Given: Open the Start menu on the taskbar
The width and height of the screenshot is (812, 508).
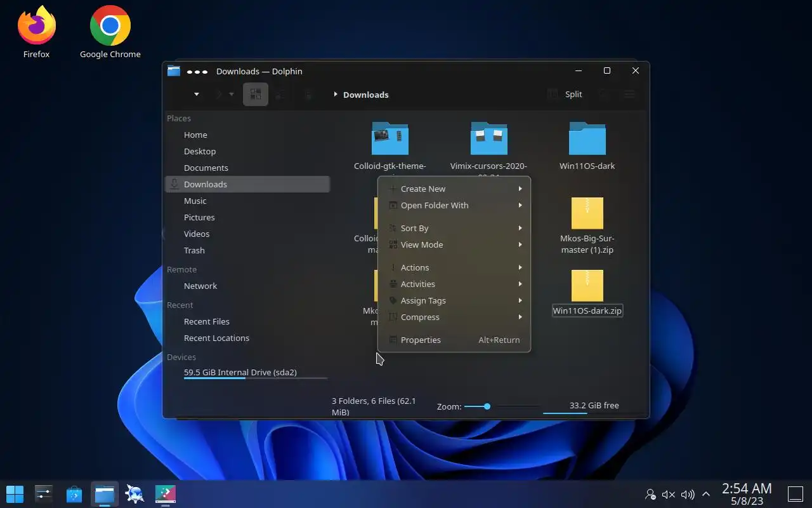Looking at the screenshot, I should 15,493.
